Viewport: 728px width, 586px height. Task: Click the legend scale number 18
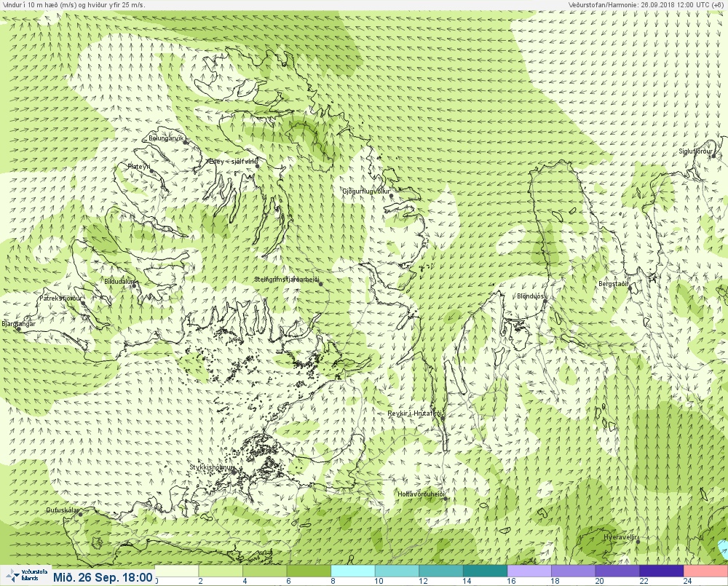[x=555, y=581]
